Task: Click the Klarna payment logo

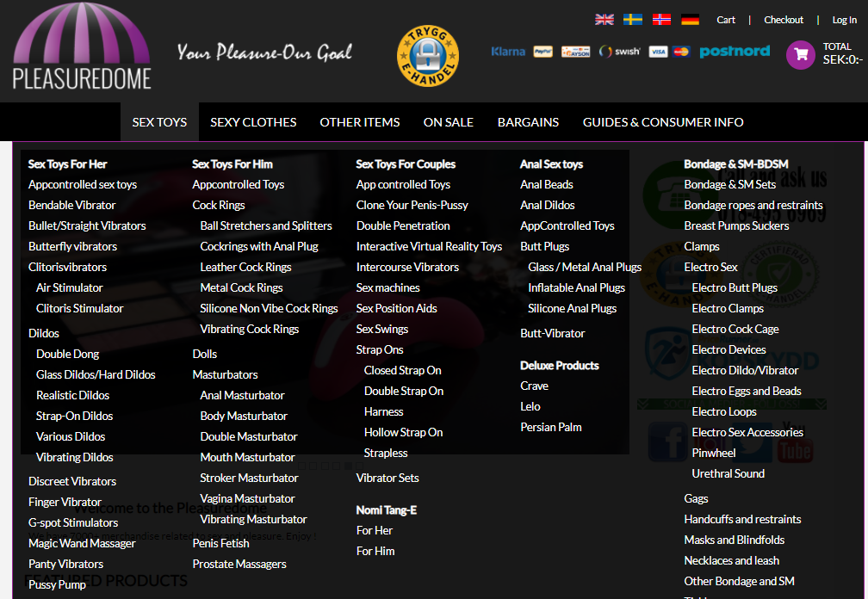Action: (x=508, y=52)
